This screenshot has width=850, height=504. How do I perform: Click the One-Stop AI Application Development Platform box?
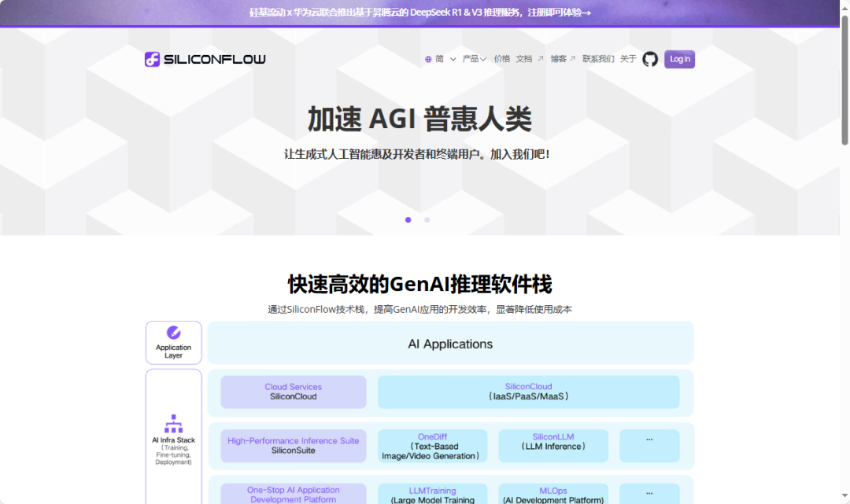tap(294, 494)
